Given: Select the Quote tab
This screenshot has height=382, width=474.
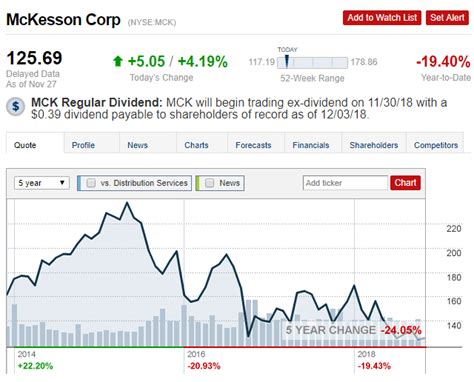Looking at the screenshot, I should coord(25,145).
